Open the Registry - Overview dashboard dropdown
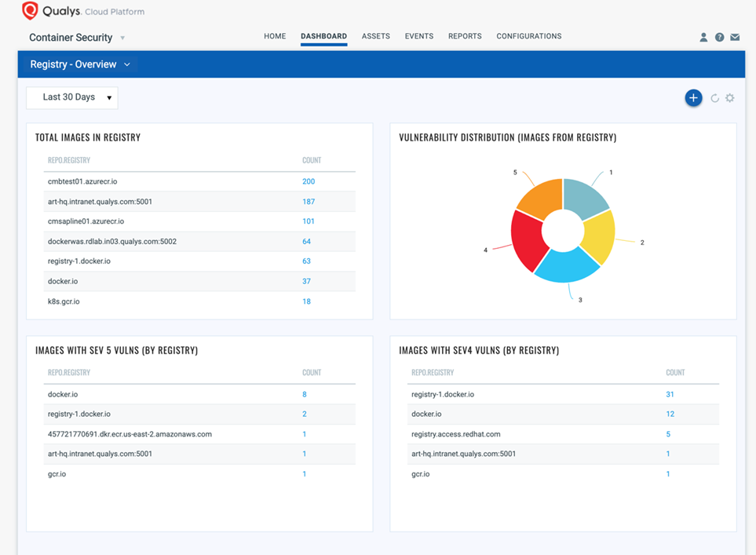Viewport: 756px width, 555px height. [80, 64]
